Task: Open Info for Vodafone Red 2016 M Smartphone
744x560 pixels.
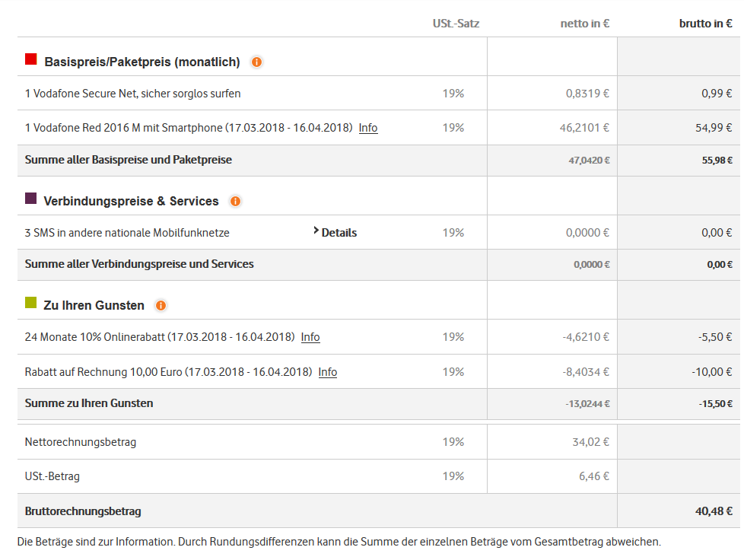Action: (368, 127)
